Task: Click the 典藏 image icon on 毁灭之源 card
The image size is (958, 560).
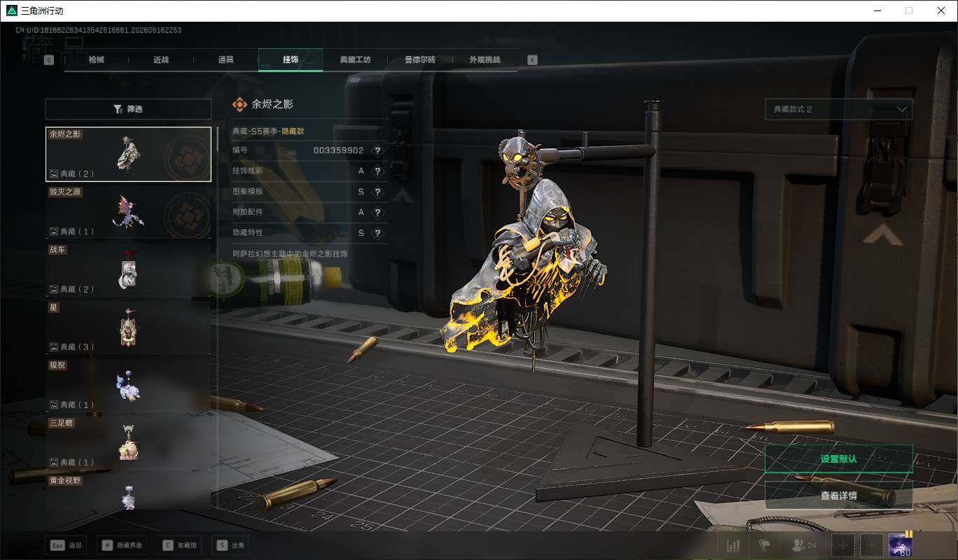Action: [54, 231]
